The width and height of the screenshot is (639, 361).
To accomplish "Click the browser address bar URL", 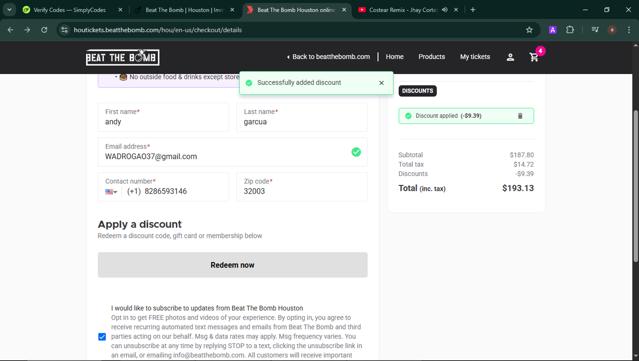I will (158, 30).
